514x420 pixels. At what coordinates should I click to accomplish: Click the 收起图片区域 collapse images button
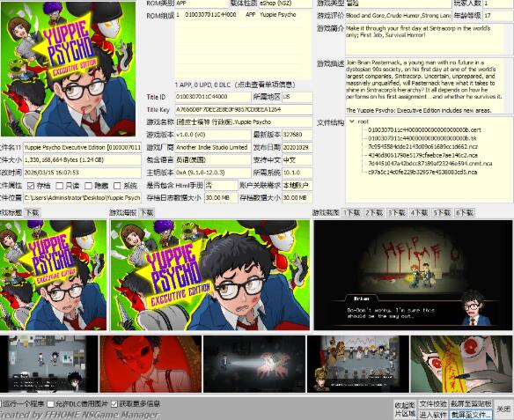coord(405,409)
